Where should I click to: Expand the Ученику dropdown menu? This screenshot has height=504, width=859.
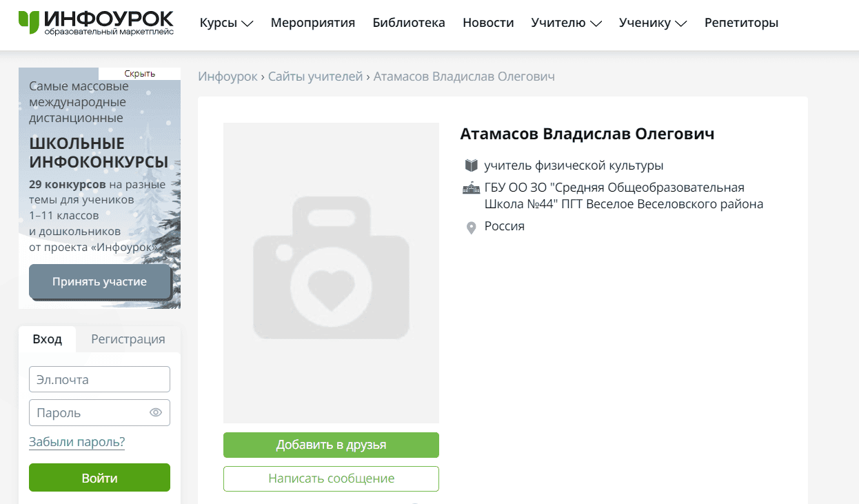[652, 23]
